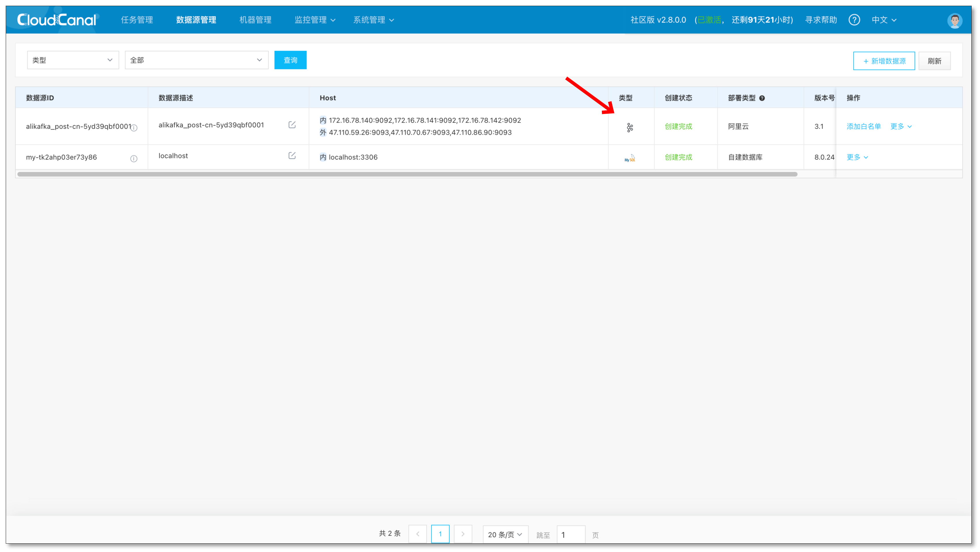Edit description of localhost data source
Image resolution: width=980 pixels, height=552 pixels.
[292, 156]
